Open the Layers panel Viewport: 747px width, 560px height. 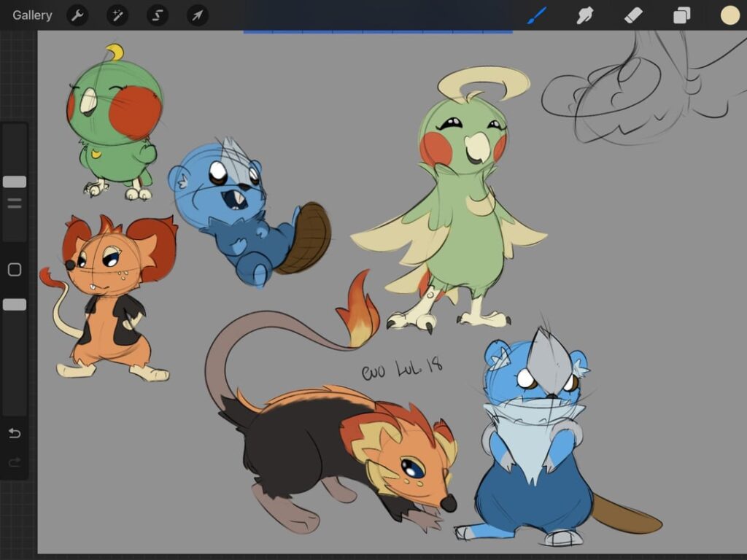pyautogui.click(x=682, y=15)
